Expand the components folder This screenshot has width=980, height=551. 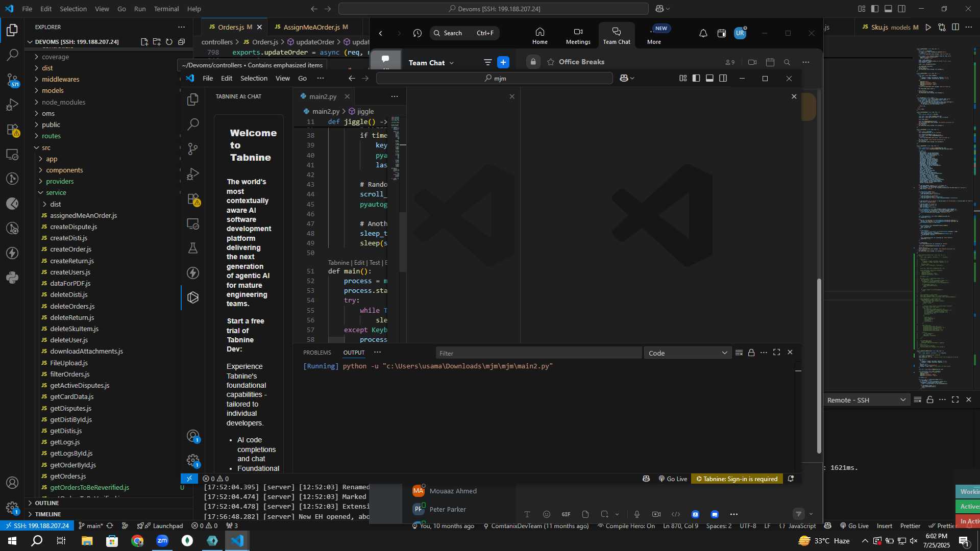(x=64, y=170)
